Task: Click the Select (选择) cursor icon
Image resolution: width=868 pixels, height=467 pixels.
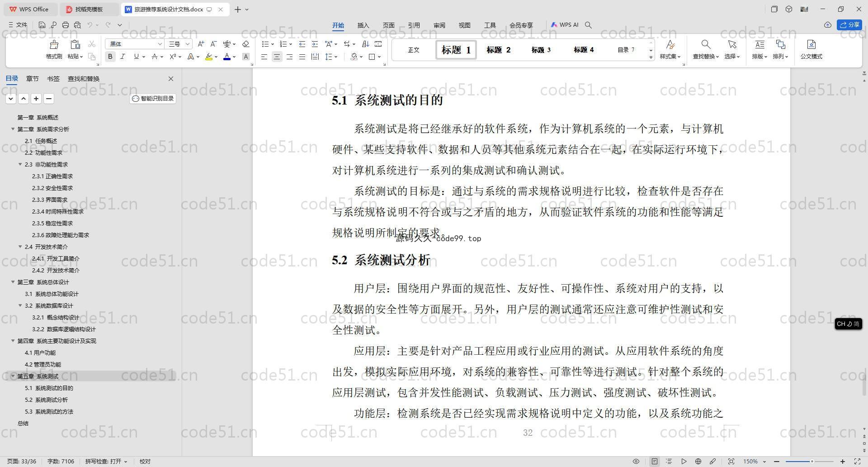Action: (x=732, y=44)
